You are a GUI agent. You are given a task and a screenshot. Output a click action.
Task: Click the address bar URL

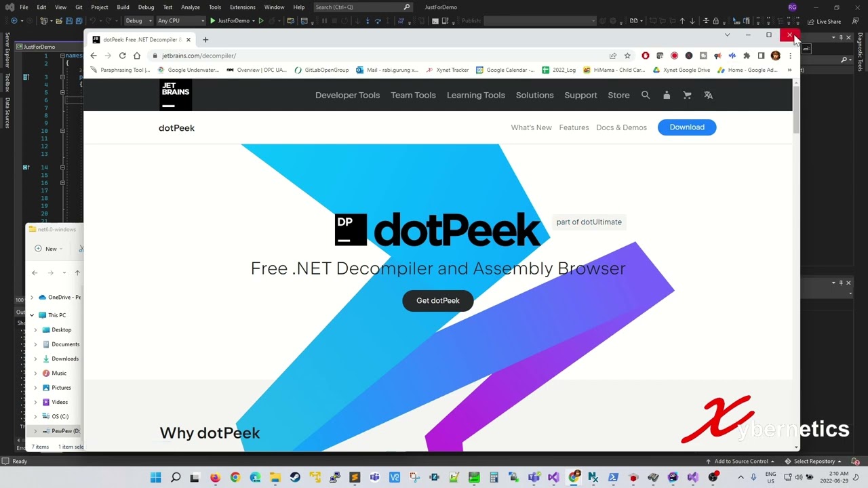point(199,56)
